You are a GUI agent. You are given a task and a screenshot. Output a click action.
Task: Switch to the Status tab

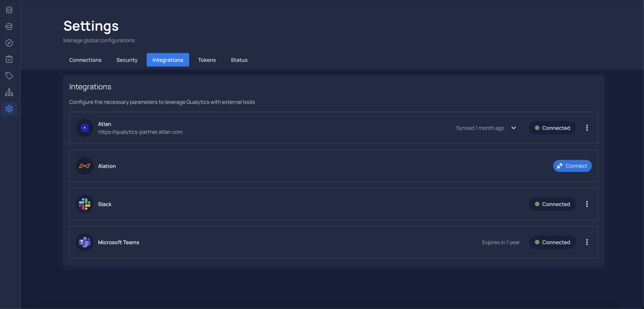point(239,60)
